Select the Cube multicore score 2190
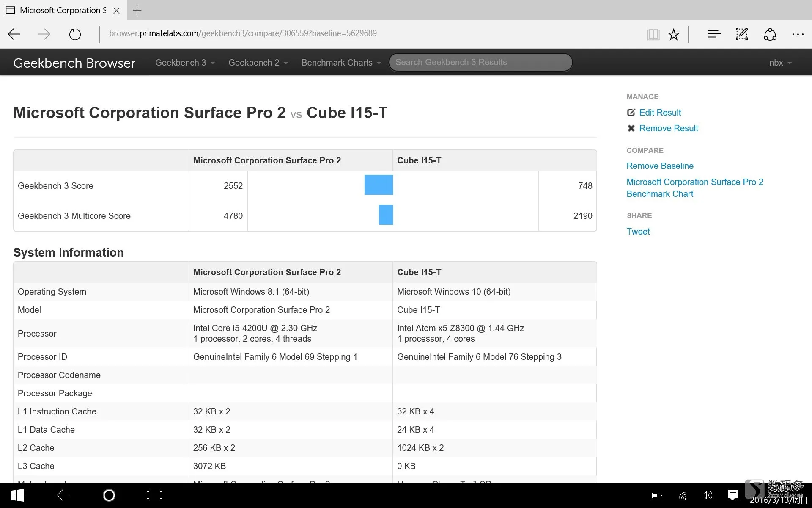Screen dimensions: 812x508 point(582,216)
